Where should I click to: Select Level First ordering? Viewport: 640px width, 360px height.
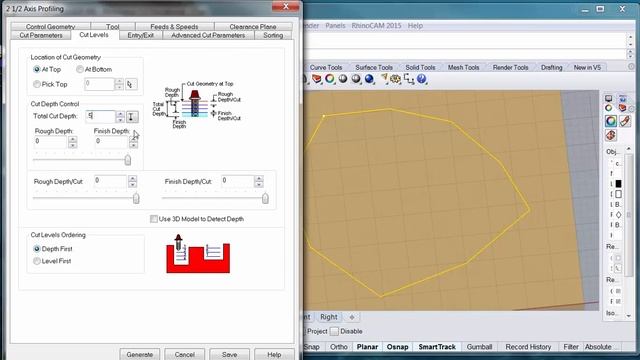pyautogui.click(x=37, y=261)
